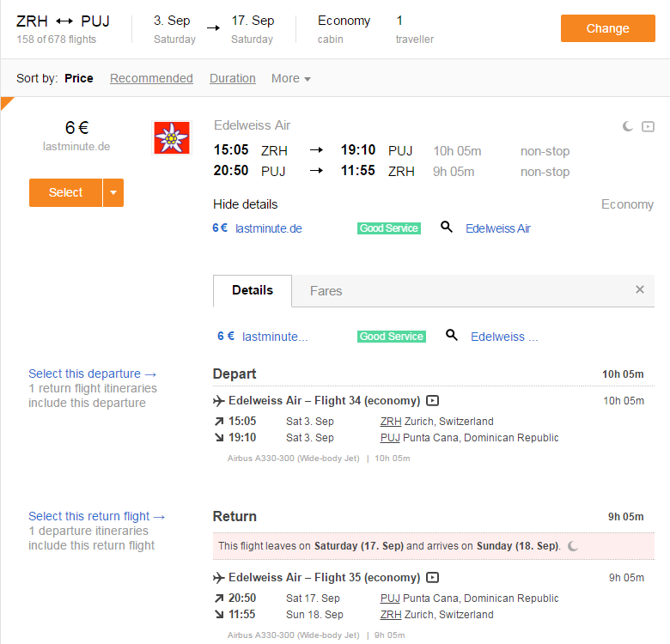Click the in-flight entertainment icon near top right

pyautogui.click(x=648, y=126)
